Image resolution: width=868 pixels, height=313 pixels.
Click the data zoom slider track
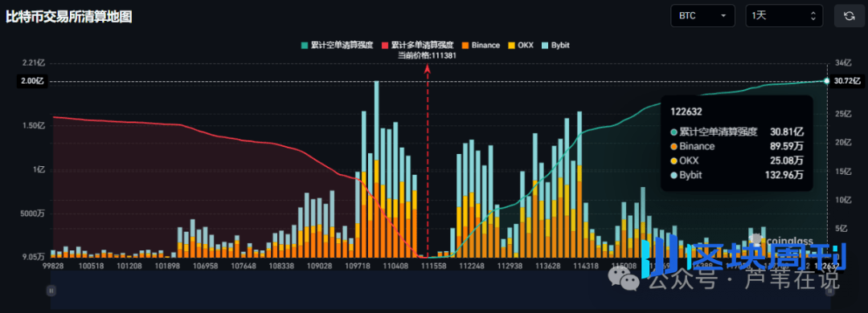pos(440,290)
